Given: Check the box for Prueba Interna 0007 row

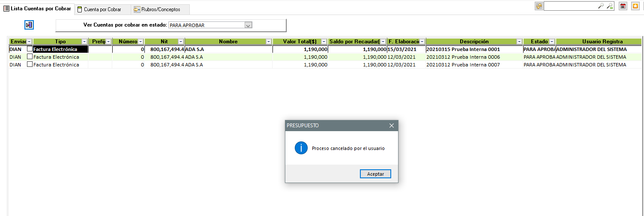Looking at the screenshot, I should 30,64.
